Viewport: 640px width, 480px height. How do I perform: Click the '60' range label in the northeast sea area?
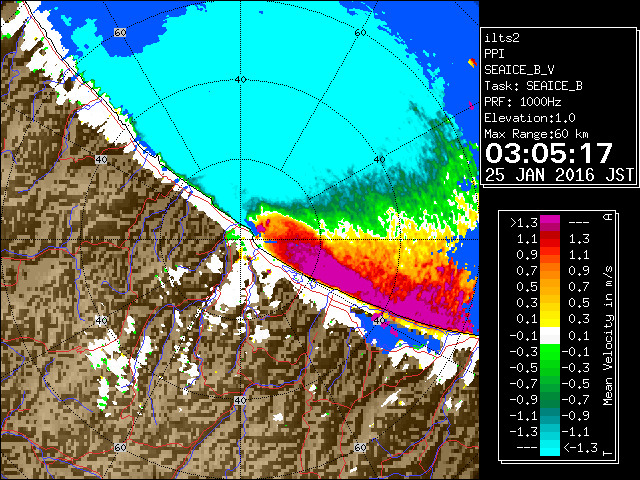point(360,32)
